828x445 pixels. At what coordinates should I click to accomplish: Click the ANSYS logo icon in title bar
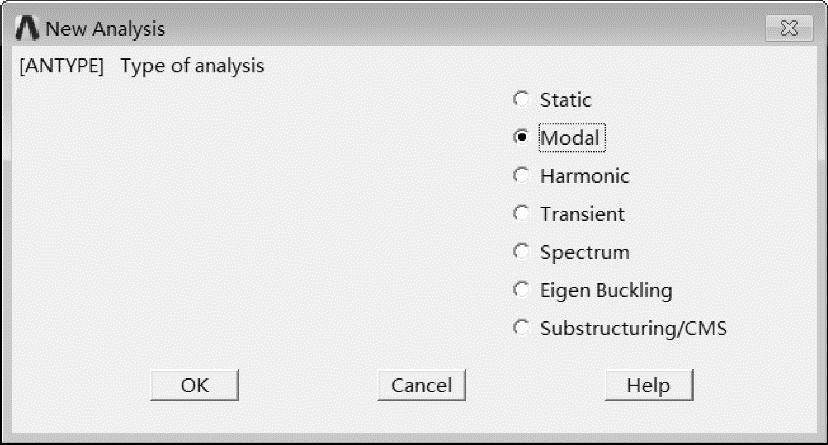[27, 28]
